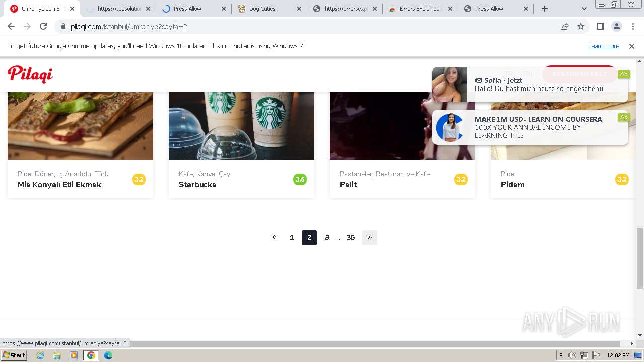This screenshot has width=644, height=362.
Task: Go to the first page with «
Action: tap(274, 237)
